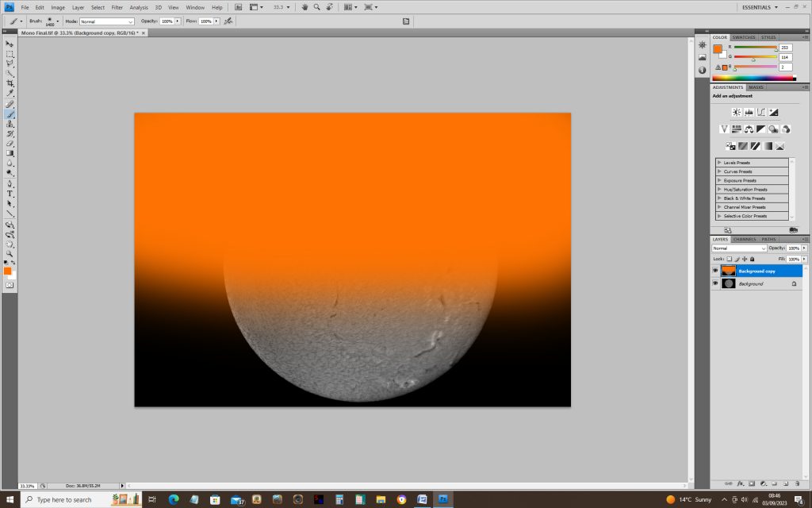Hide the Background layer
This screenshot has height=508, width=812.
[715, 283]
